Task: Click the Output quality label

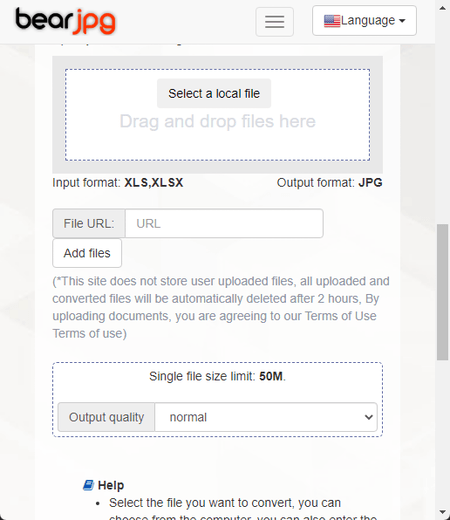Action: 106,417
